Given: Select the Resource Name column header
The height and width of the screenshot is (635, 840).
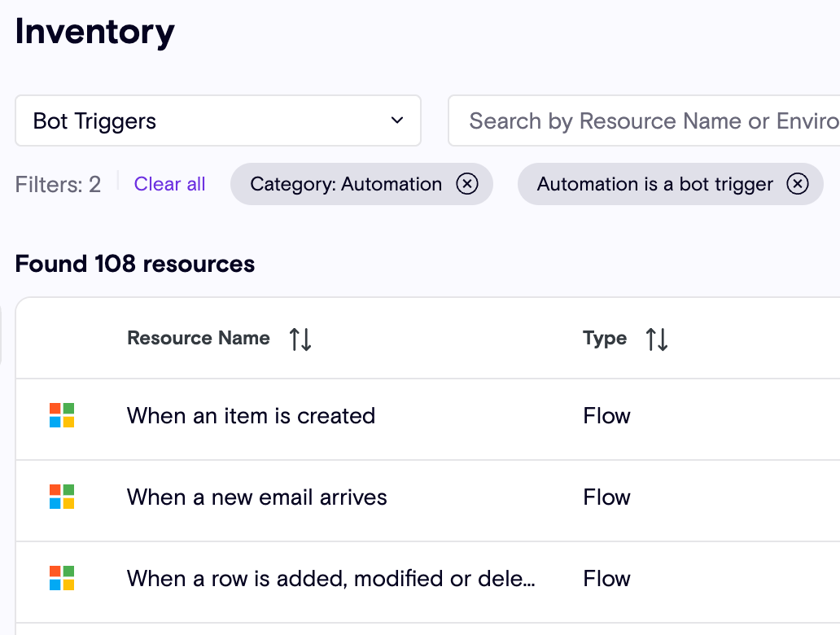Looking at the screenshot, I should pyautogui.click(x=198, y=338).
